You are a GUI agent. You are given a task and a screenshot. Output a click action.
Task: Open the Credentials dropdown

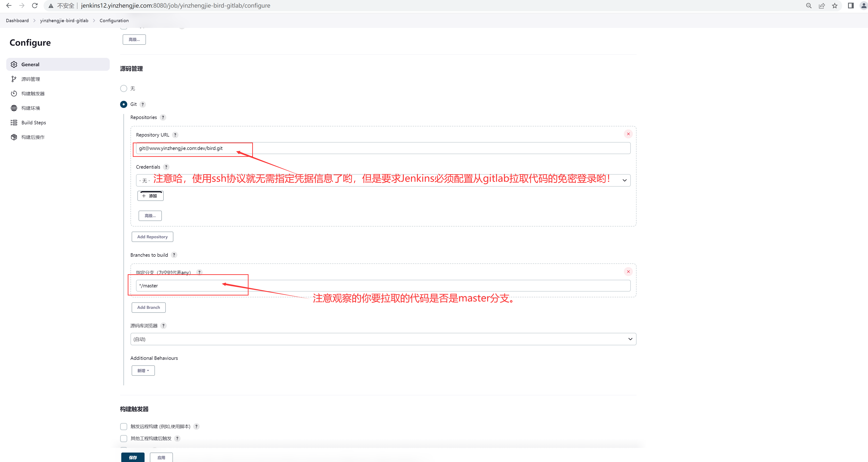(624, 180)
